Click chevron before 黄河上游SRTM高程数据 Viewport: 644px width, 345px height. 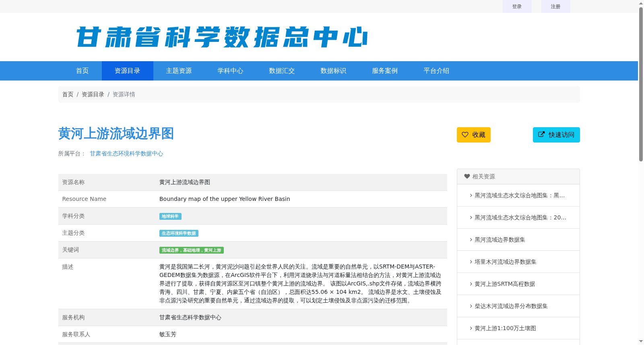pyautogui.click(x=471, y=284)
